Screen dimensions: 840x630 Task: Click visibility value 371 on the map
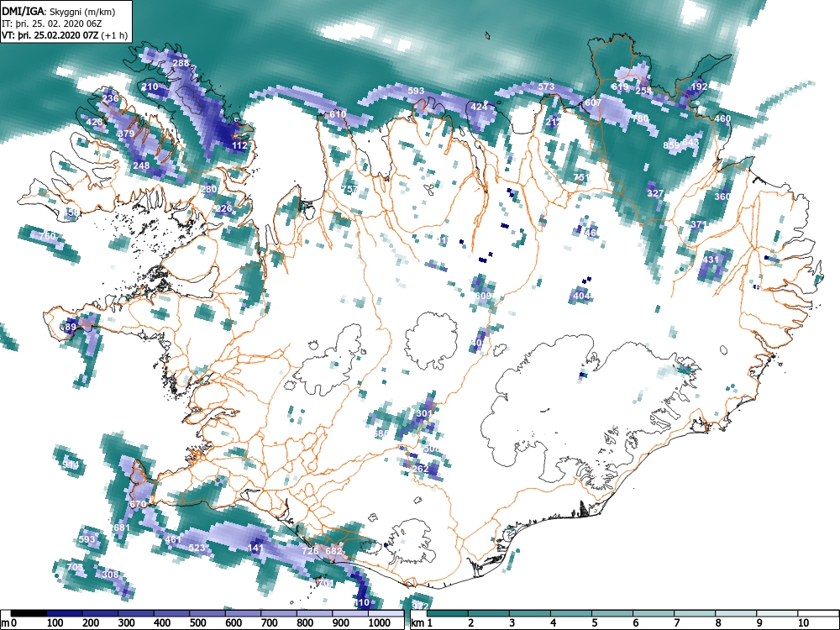pos(699,224)
